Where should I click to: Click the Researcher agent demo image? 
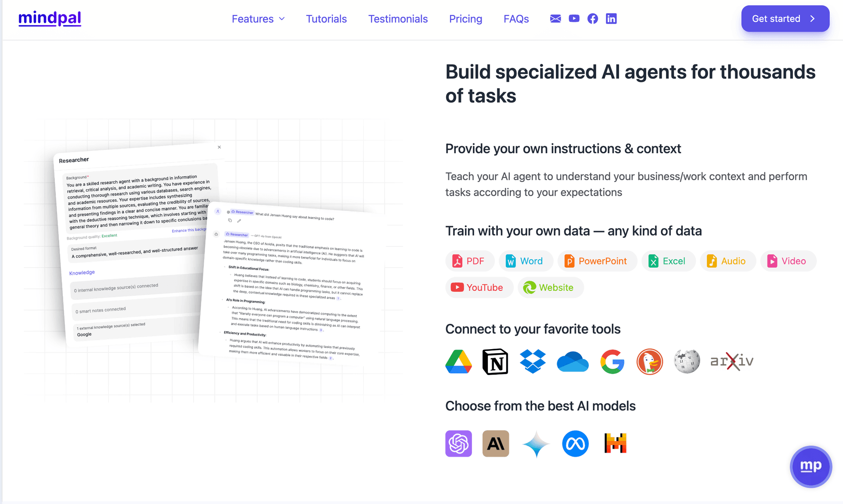(x=213, y=261)
